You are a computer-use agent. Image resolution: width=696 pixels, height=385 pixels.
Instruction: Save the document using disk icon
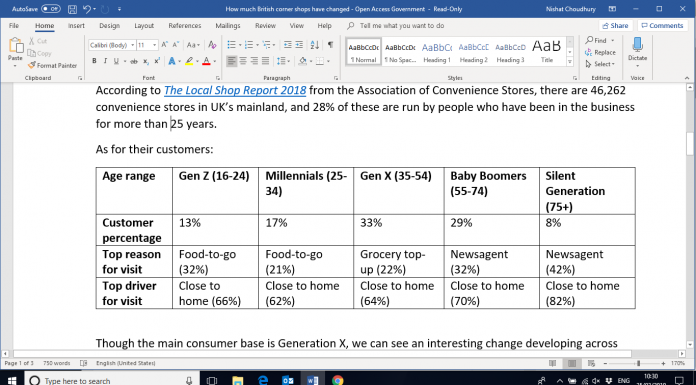72,9
